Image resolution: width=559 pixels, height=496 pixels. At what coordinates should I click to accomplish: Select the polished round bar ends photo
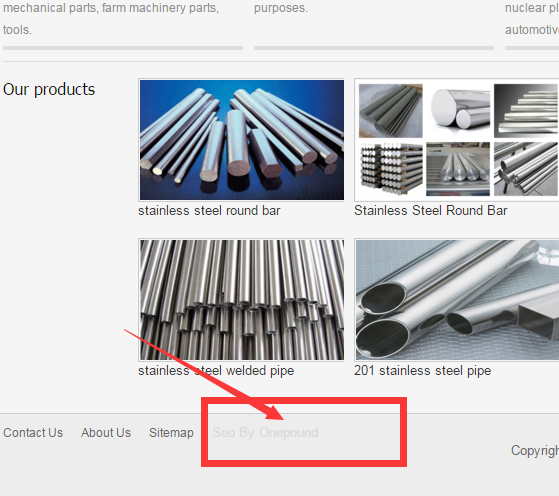tap(458, 111)
